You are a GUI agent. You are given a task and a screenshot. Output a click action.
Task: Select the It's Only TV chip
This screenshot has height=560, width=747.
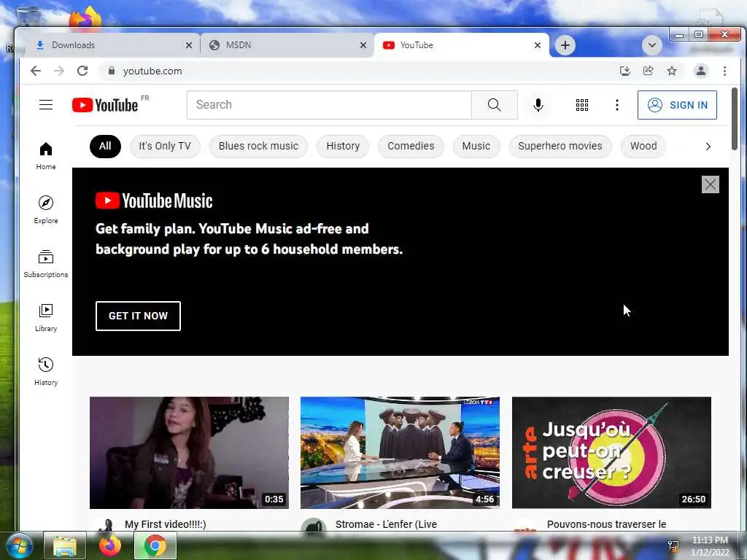coord(165,146)
